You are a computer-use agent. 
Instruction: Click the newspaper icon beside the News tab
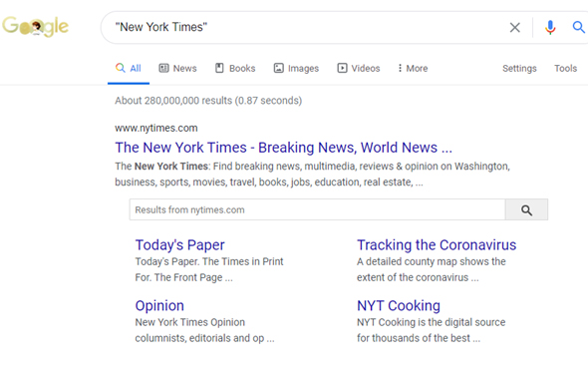163,68
